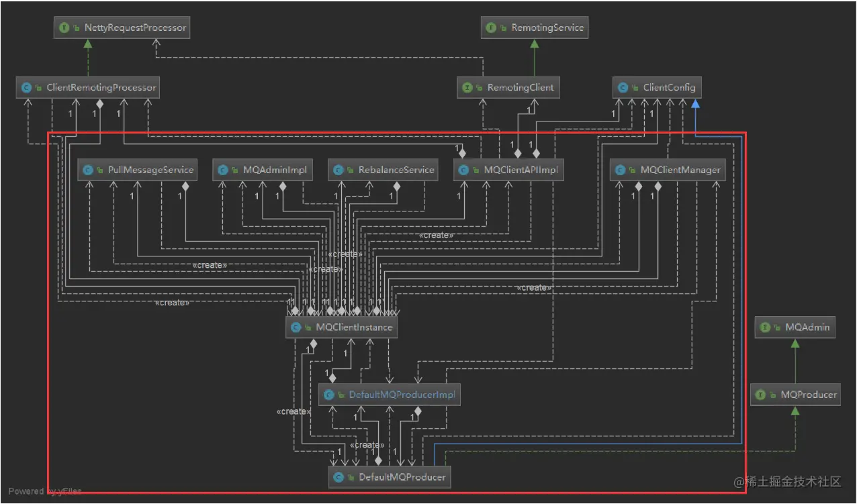This screenshot has width=857, height=504.
Task: Click the PullMessageService class icon
Action: [88, 170]
